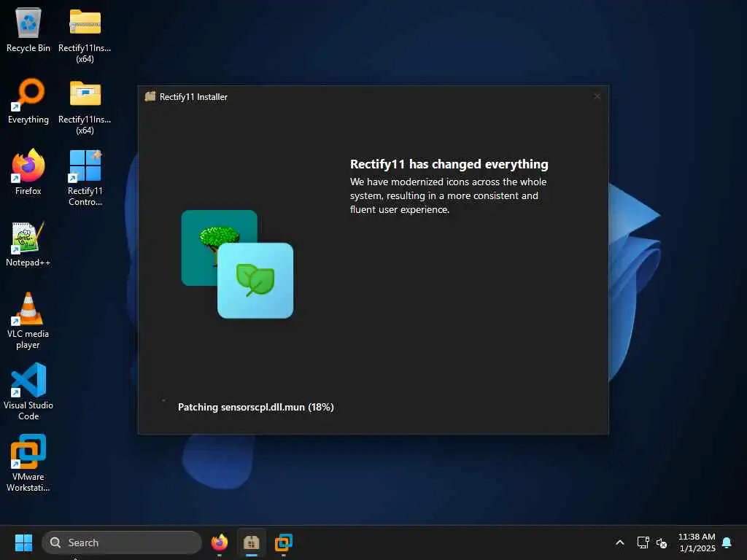Click the new leaf icon image
This screenshot has height=560, width=747.
(255, 281)
